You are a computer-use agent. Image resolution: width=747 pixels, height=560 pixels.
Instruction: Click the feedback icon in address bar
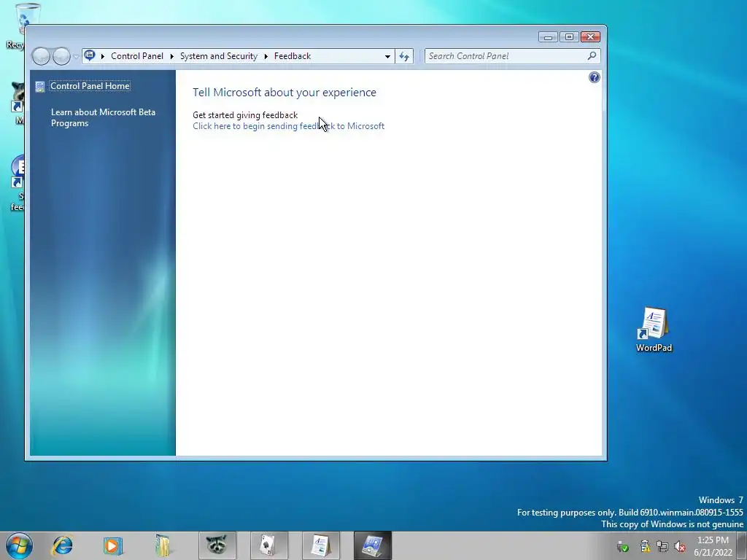pyautogui.click(x=90, y=55)
